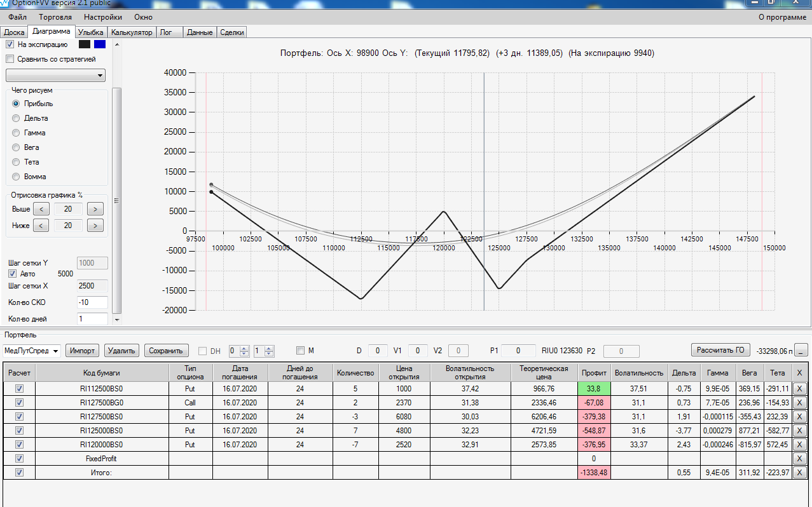This screenshot has height=507, width=812.
Task: Toggle Авто grid step checkbox
Action: pos(12,274)
